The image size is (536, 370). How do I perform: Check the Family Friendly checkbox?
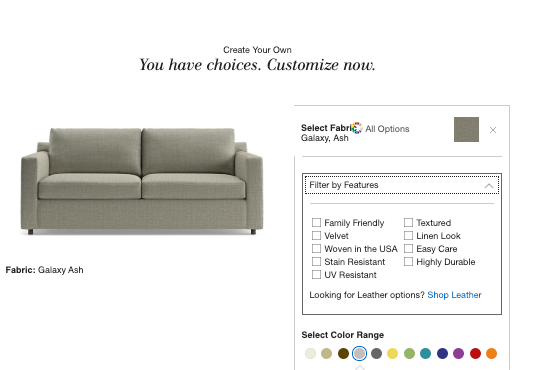click(x=317, y=223)
